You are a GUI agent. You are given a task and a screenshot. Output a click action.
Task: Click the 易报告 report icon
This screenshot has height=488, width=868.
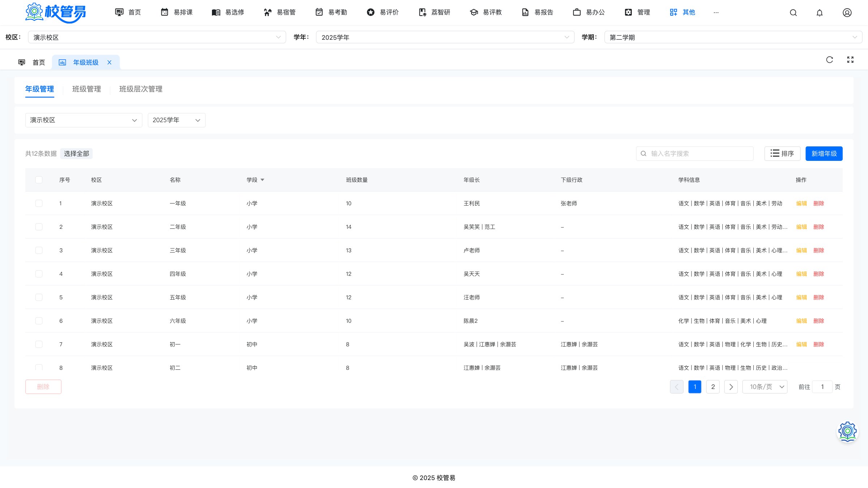526,12
